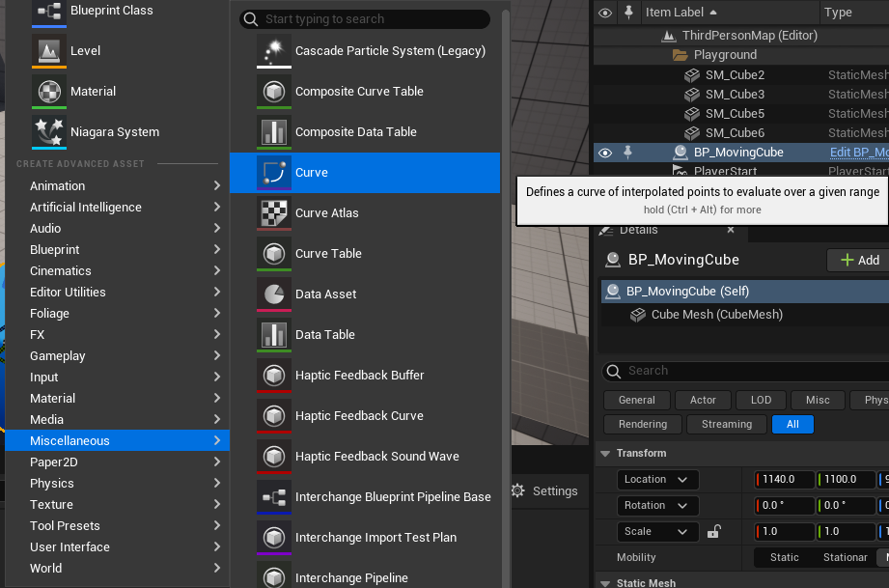889x588 pixels.
Task: Click the Actor filter button
Action: tap(703, 400)
